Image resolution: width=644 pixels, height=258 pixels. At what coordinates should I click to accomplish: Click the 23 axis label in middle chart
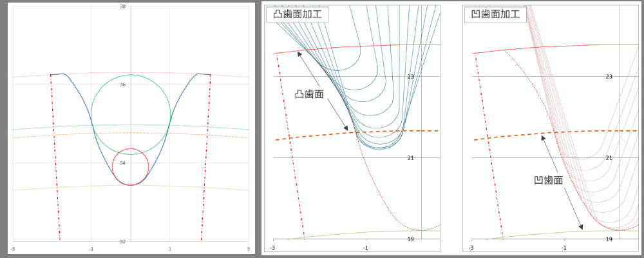[410, 76]
